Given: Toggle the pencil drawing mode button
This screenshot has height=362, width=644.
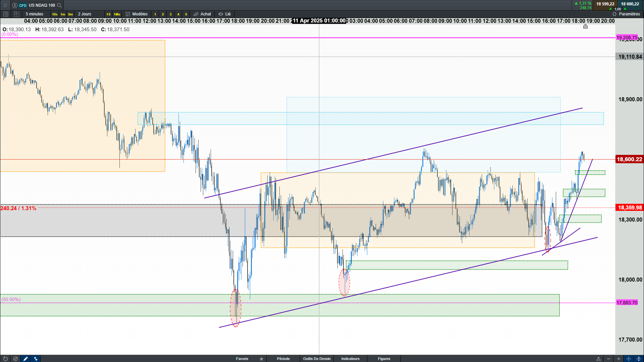Looking at the screenshot, I should coord(25,359).
